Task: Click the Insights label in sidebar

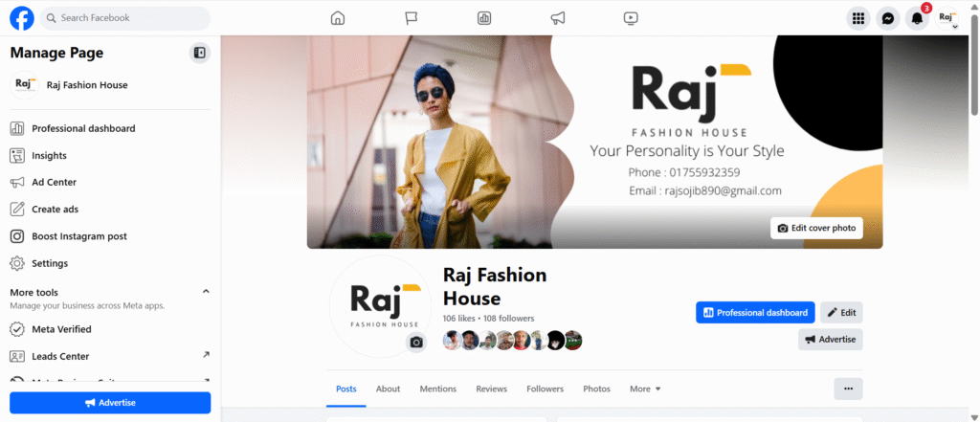Action: click(x=50, y=156)
